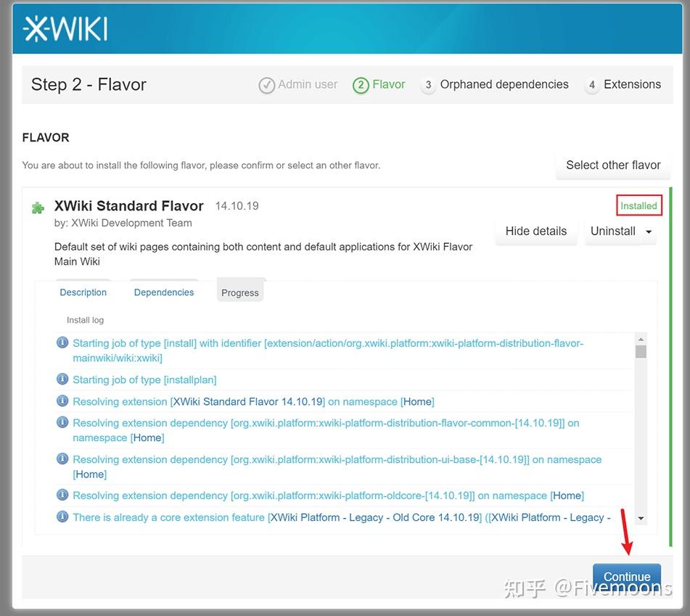This screenshot has width=690, height=616.
Task: Click Select other flavor
Action: pos(613,165)
